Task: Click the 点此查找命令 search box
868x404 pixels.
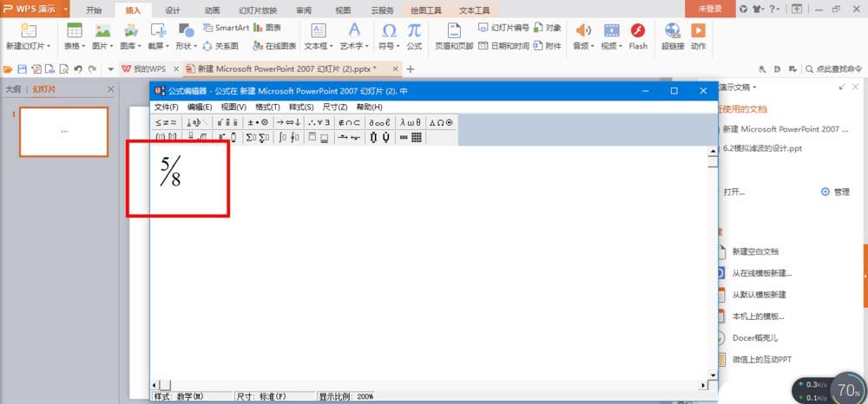Action: tap(834, 69)
